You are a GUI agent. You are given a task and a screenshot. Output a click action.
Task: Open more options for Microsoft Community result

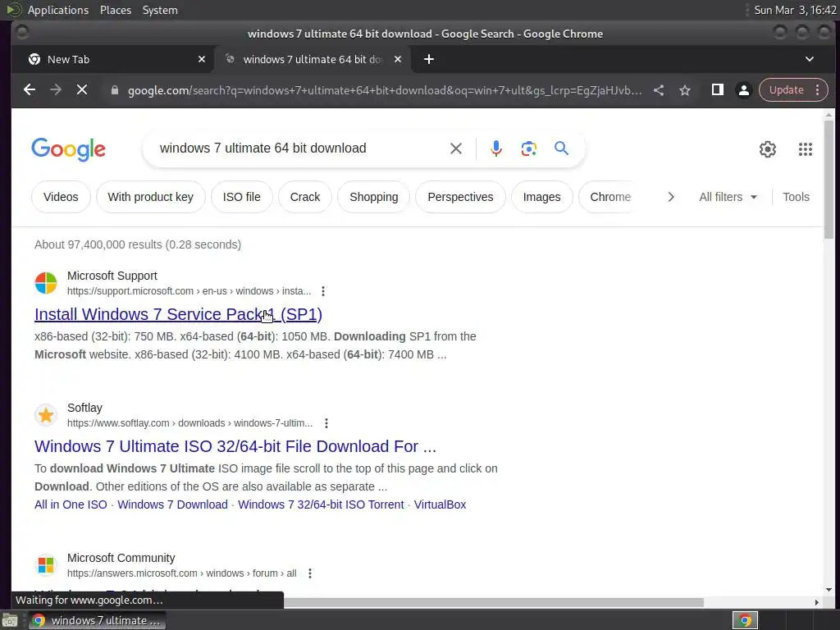(x=309, y=573)
